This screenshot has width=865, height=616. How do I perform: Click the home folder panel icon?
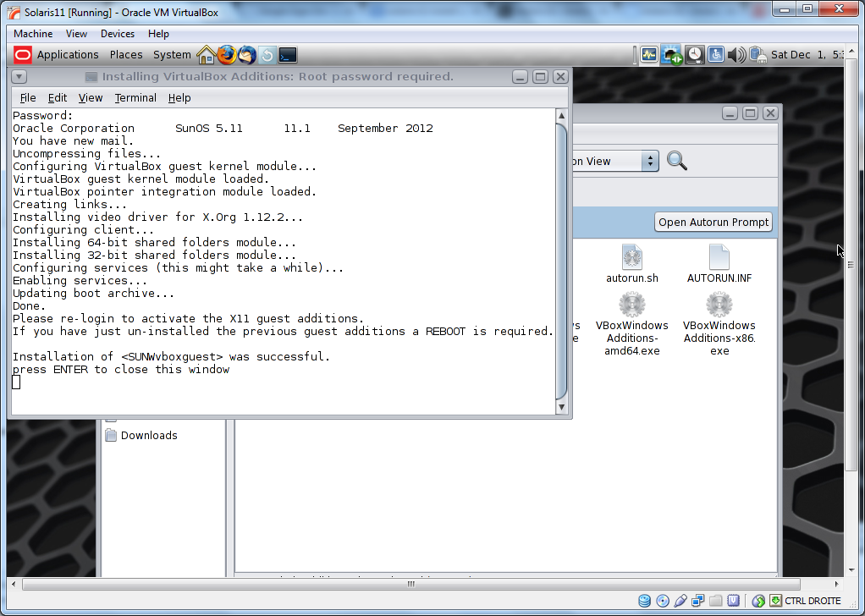coord(206,55)
